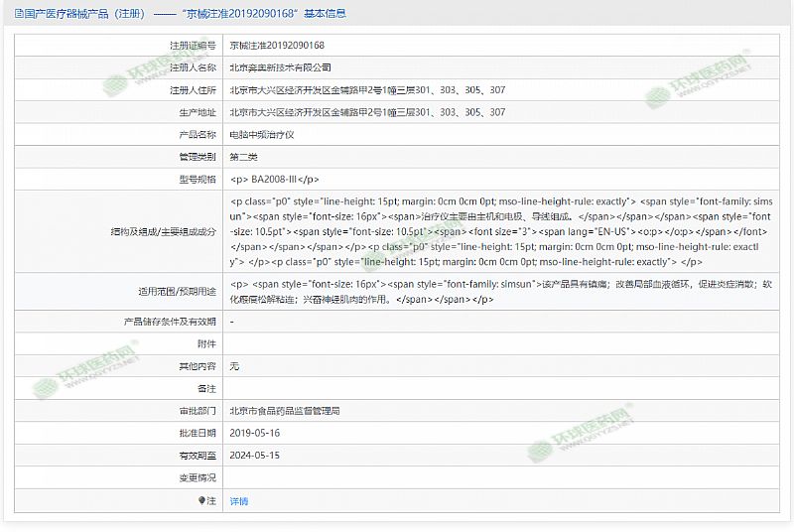Screen dimensions: 794x532
Task: Select the approval date 2019-05-16
Action: (255, 433)
